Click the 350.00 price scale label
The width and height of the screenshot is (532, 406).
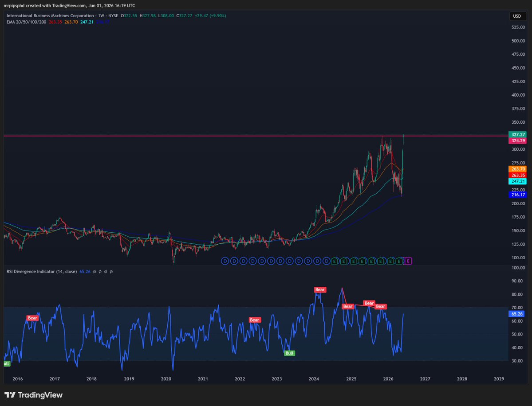[x=518, y=122]
